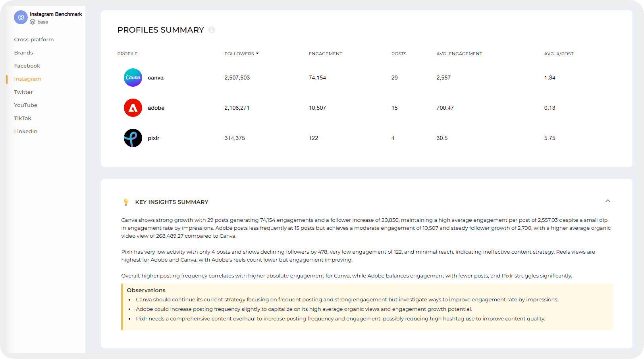
Task: Click Adobe's average engagement 700.47
Action: 445,108
